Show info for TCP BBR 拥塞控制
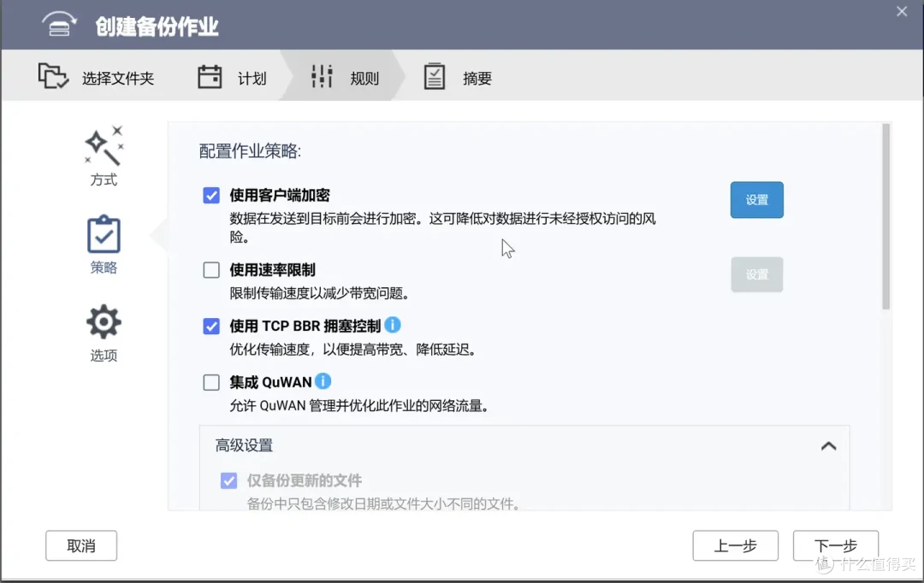 [393, 325]
